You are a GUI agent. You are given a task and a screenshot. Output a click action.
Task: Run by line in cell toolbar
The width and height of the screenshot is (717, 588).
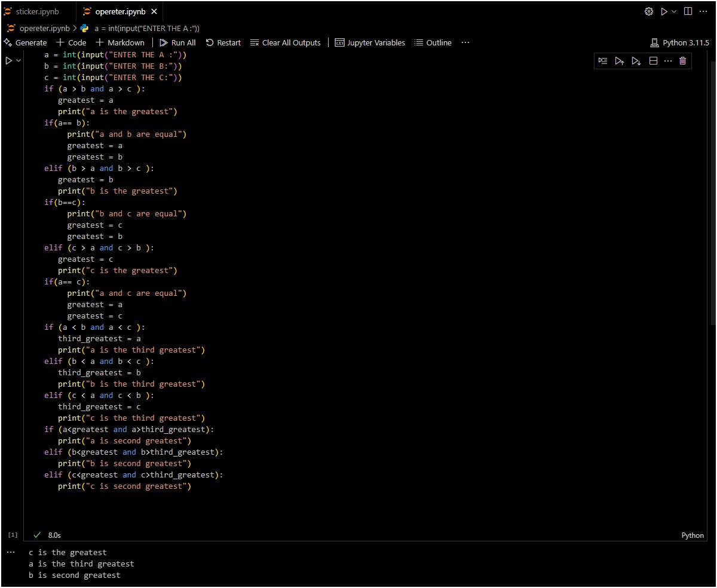click(603, 61)
